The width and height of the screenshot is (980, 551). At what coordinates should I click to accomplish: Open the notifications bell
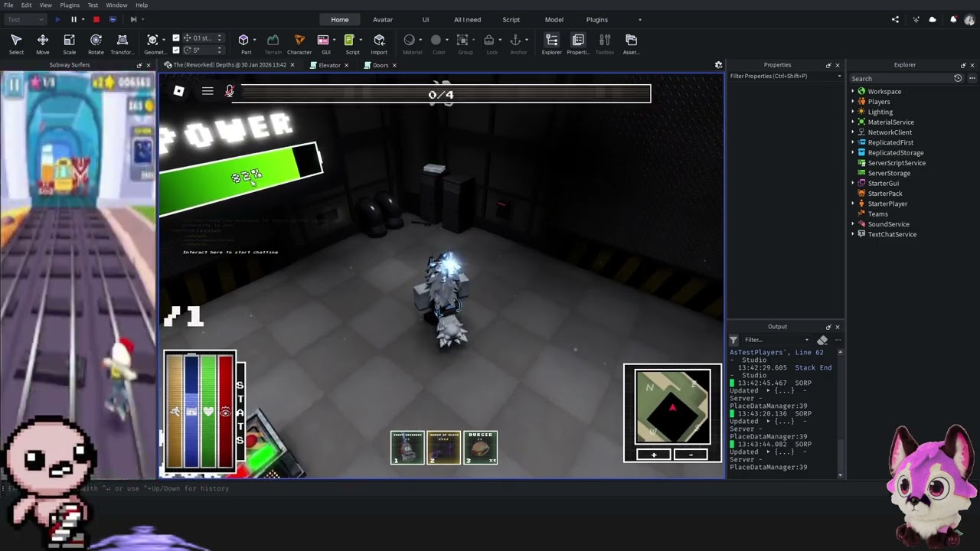coord(953,20)
